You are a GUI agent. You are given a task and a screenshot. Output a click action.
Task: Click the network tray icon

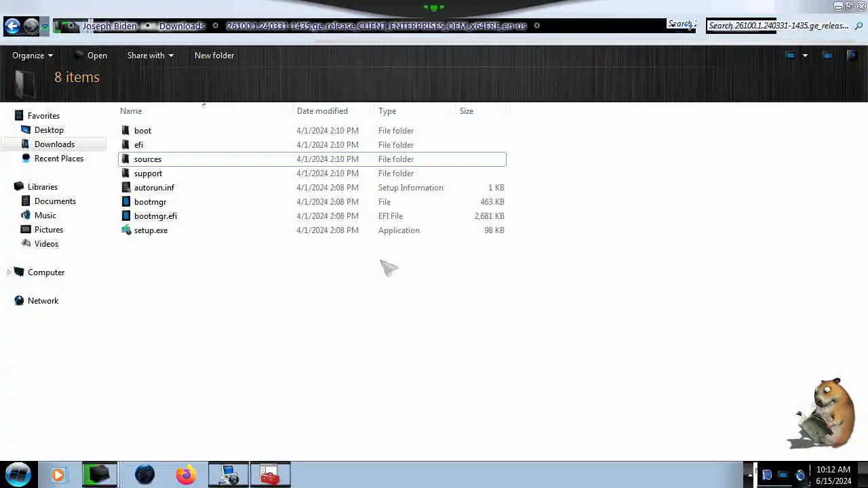[783, 475]
